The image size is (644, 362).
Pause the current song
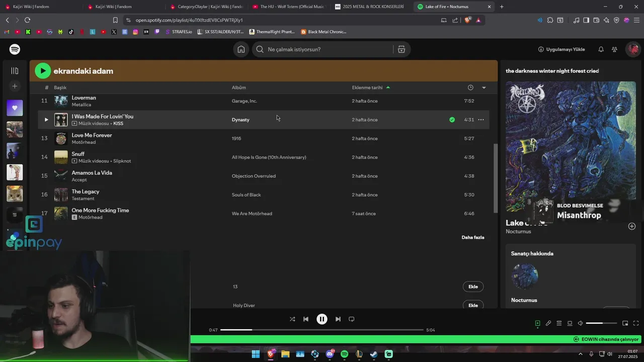point(322,319)
